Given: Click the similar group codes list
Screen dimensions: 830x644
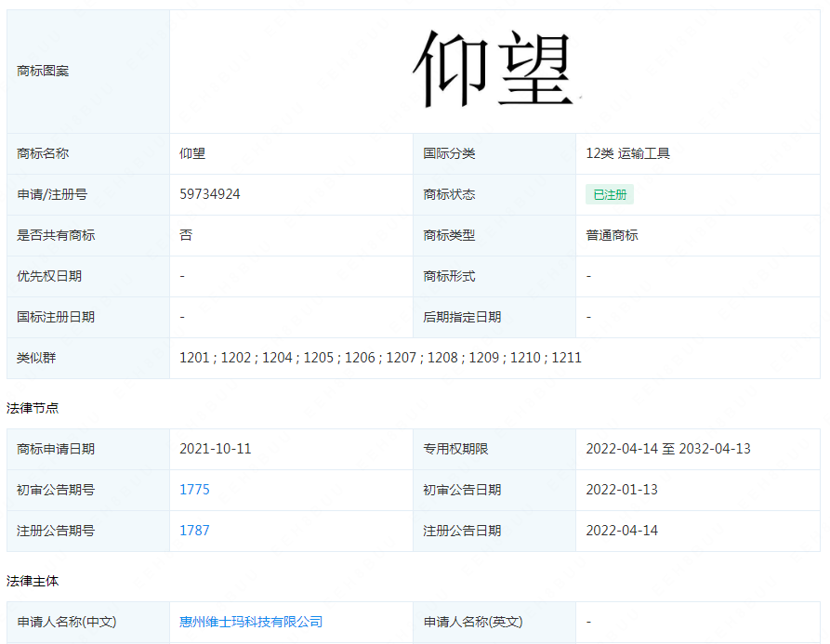Looking at the screenshot, I should tap(380, 358).
